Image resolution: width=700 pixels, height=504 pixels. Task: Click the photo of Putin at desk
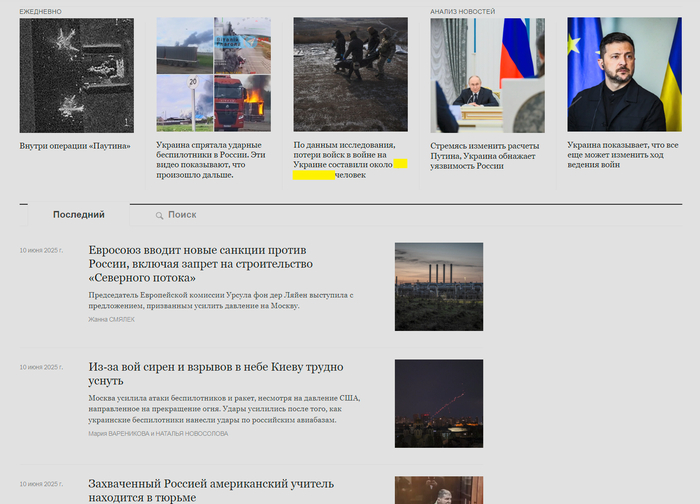pos(487,75)
